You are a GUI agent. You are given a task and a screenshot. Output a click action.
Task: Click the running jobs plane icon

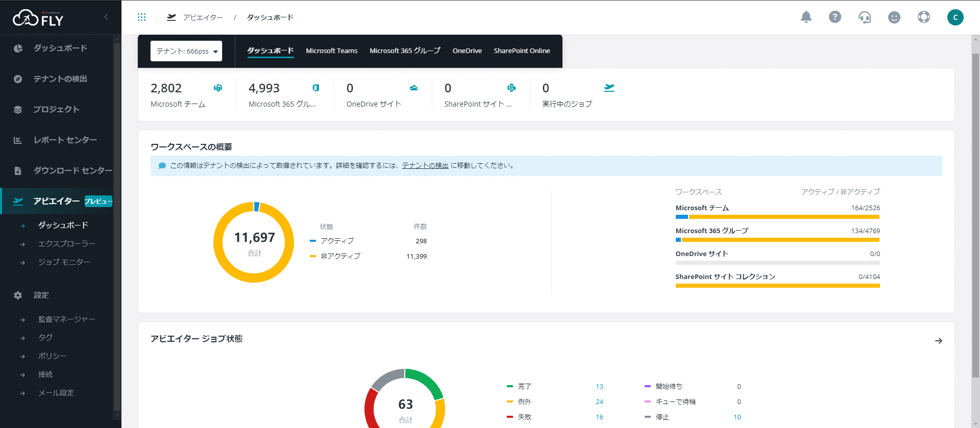tap(609, 88)
